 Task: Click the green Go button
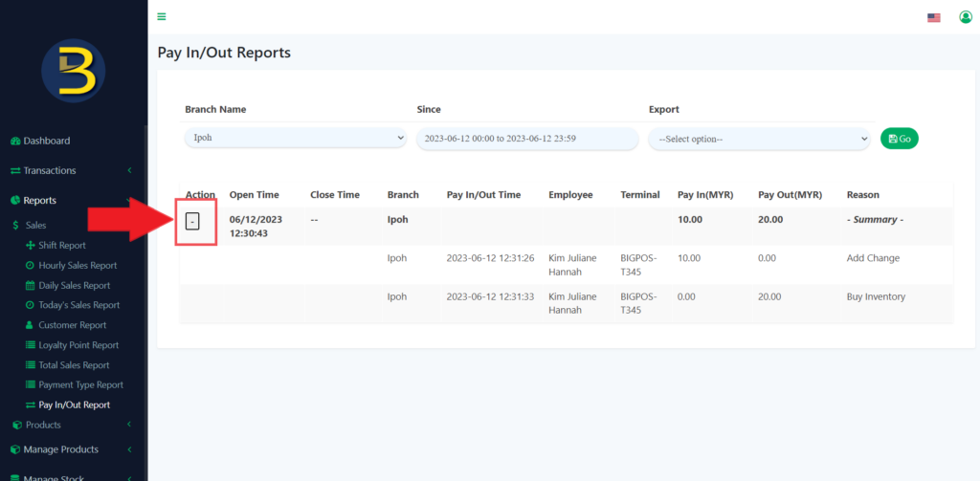click(899, 139)
